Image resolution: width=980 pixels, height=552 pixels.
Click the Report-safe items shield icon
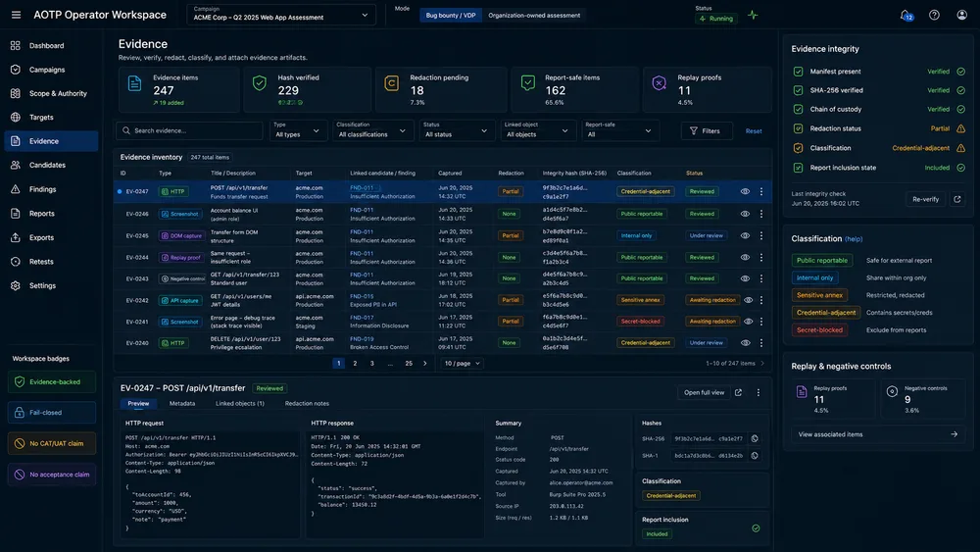527,83
